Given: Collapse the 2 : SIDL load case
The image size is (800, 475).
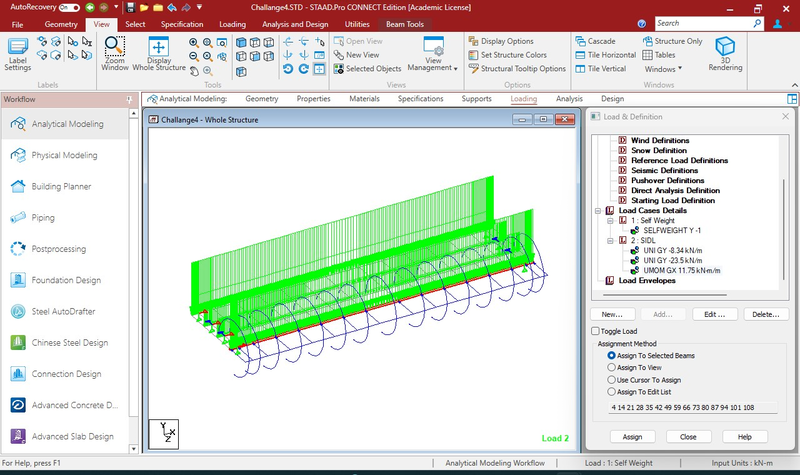Looking at the screenshot, I should (x=610, y=240).
